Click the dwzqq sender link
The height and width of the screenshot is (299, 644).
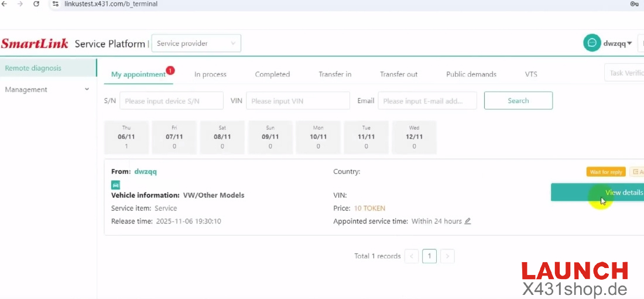(x=145, y=171)
